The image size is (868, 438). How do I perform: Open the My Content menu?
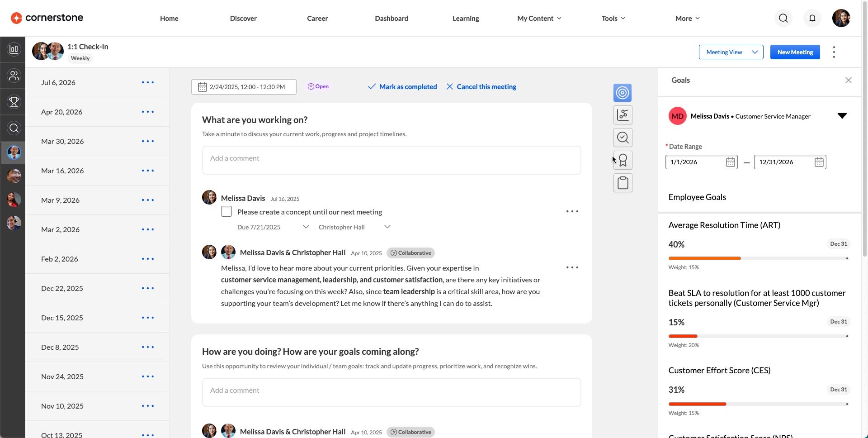point(539,18)
